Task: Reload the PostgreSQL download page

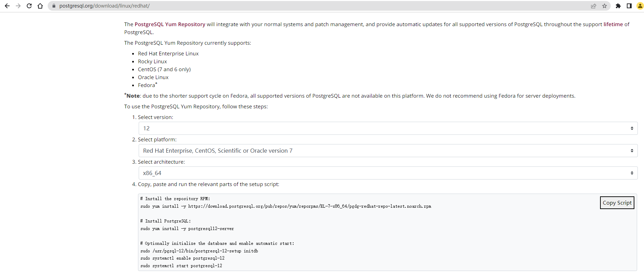Action: [x=29, y=6]
